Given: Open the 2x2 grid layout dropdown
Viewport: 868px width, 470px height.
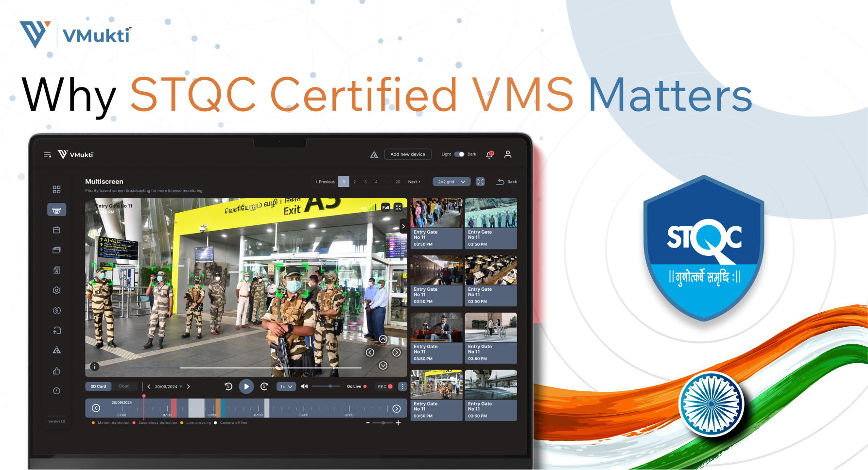Looking at the screenshot, I should (451, 182).
